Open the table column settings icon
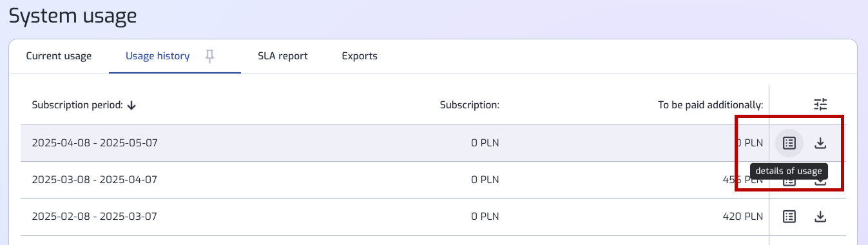 click(x=820, y=104)
